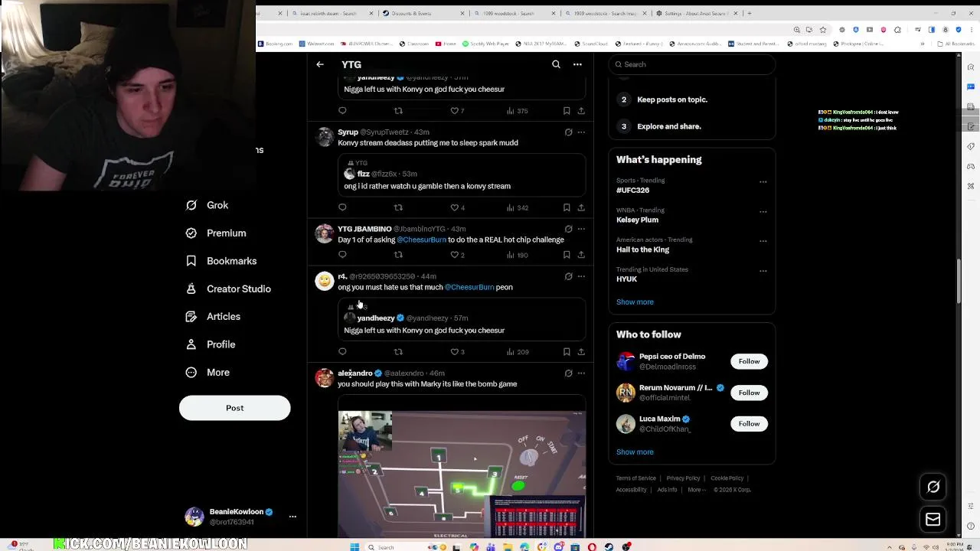Open Articles in the left sidebar

[x=213, y=316]
